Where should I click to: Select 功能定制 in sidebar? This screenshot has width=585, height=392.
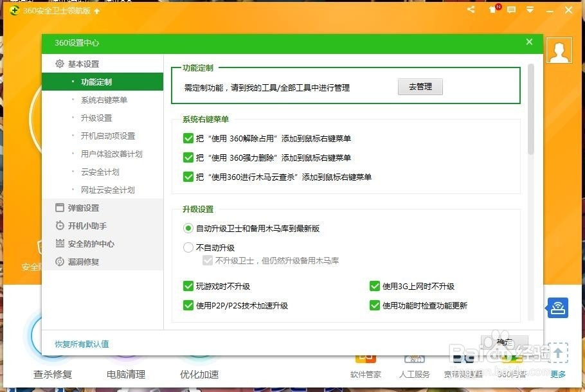103,82
